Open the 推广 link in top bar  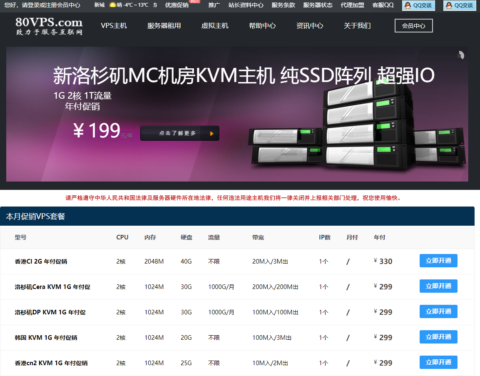coord(214,5)
